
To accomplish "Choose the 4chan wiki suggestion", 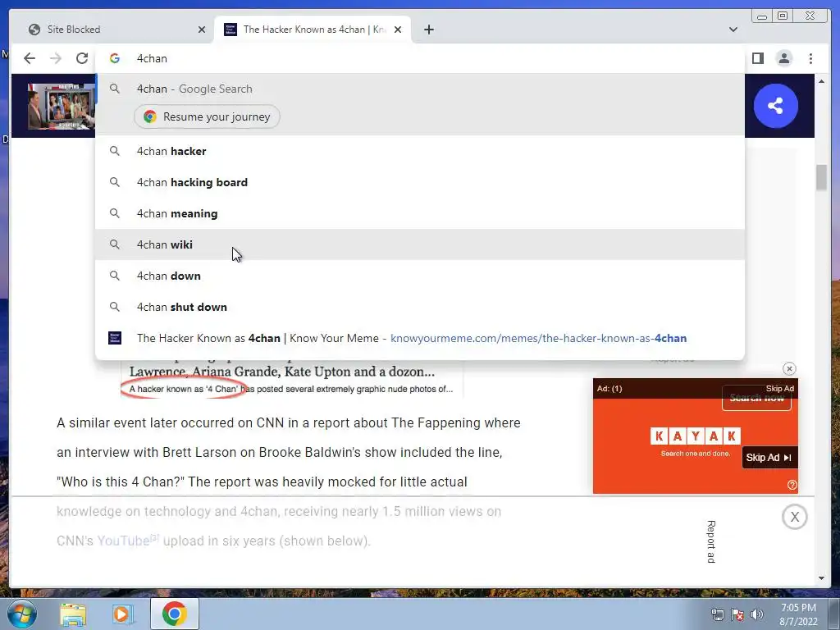I will point(419,244).
